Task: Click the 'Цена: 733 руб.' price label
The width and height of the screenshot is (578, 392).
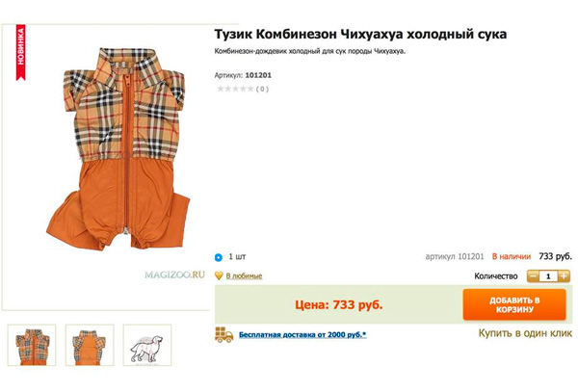Action: click(338, 304)
